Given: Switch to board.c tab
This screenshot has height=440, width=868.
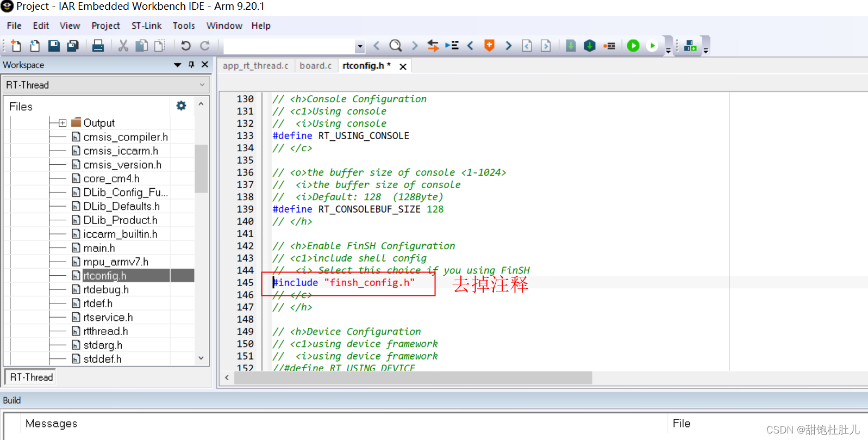Looking at the screenshot, I should point(315,66).
